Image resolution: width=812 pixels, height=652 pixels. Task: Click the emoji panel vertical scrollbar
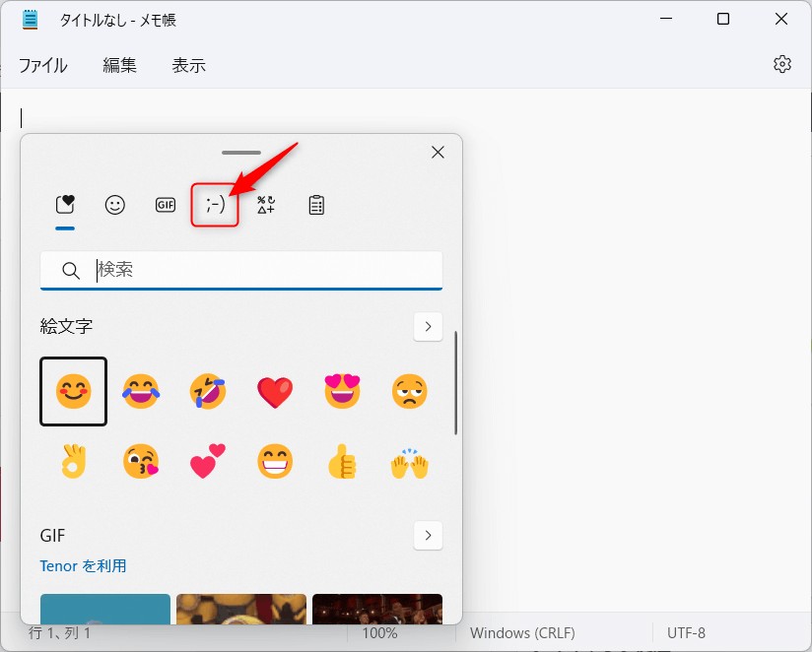[455, 384]
